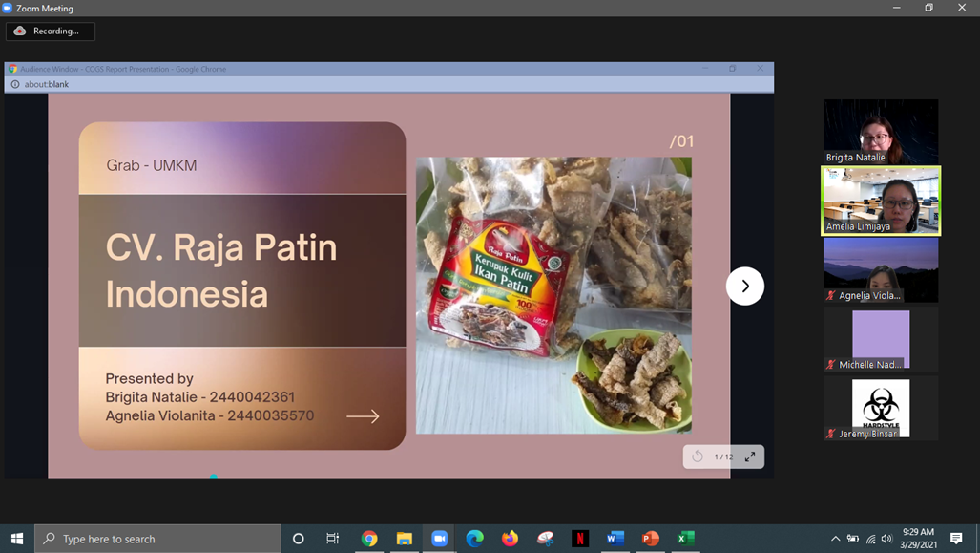Viewport: 980px width, 553px height.
Task: Advance to the next slide with arrow button
Action: pyautogui.click(x=744, y=286)
